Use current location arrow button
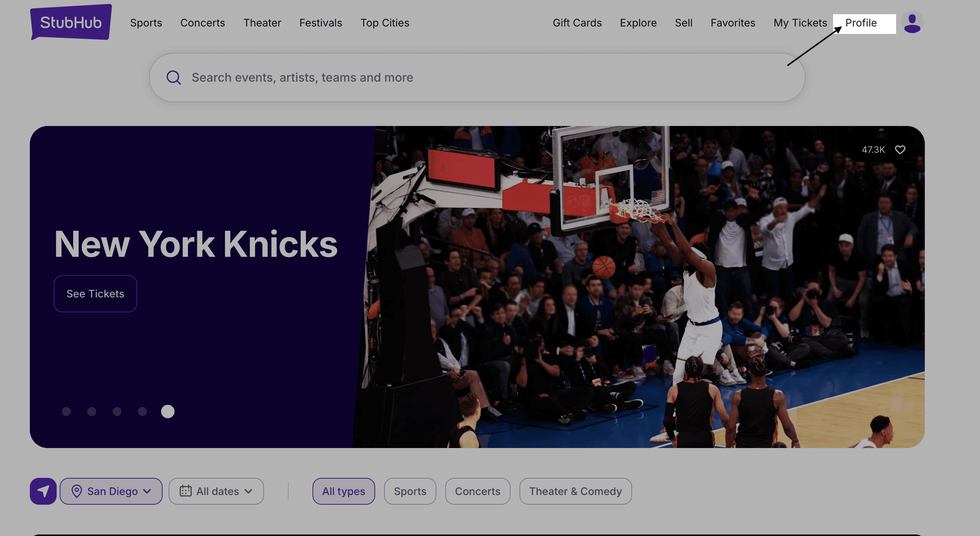 tap(43, 491)
